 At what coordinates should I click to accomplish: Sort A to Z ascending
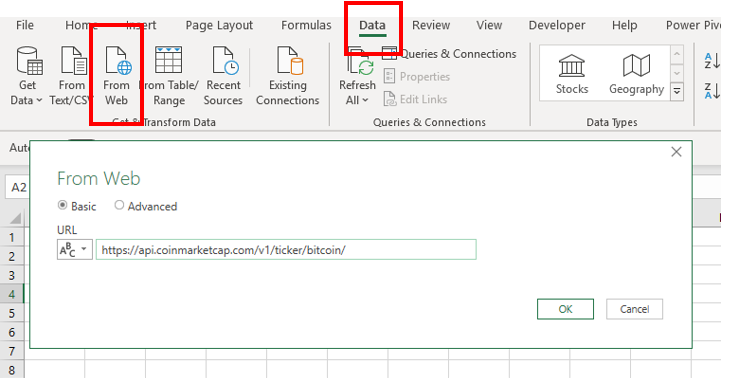coord(712,61)
